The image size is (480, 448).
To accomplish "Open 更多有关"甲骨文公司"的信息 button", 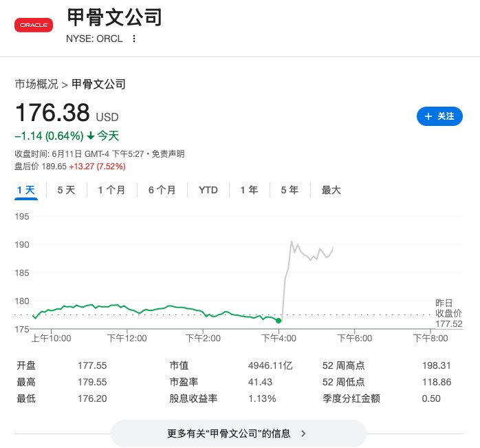I will click(x=239, y=434).
